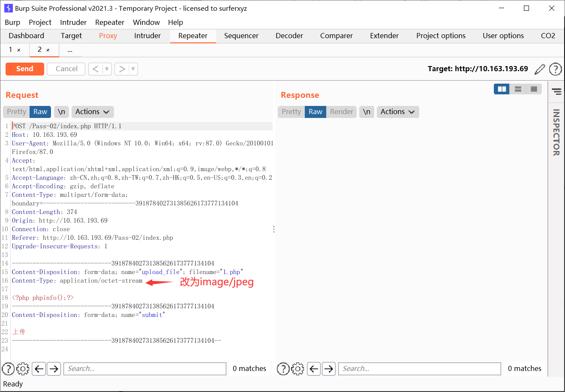The height and width of the screenshot is (392, 565).
Task: Close Repeater tab 2 with its x
Action: tap(48, 50)
